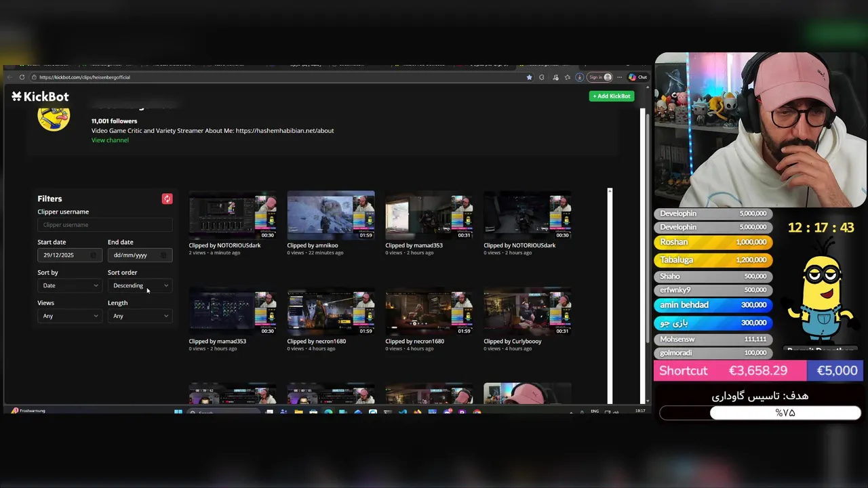Click the ENG language indicator in taskbar
This screenshot has width=868, height=488.
click(595, 411)
